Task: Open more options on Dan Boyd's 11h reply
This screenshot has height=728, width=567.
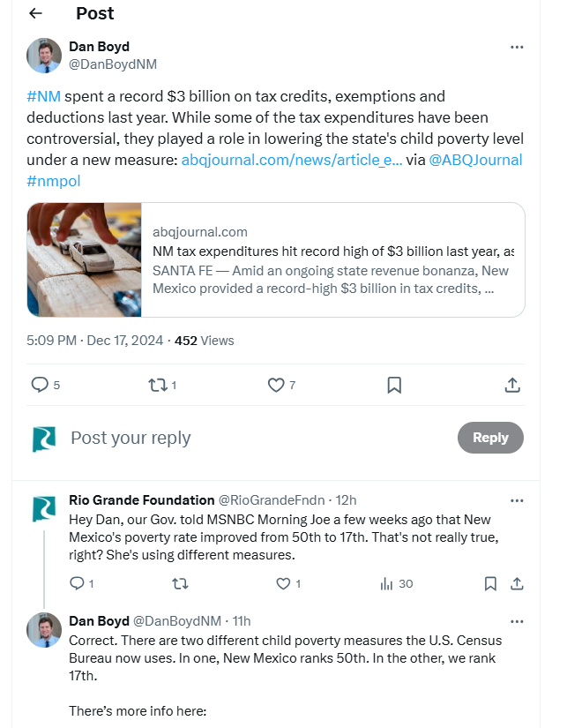Action: point(517,620)
